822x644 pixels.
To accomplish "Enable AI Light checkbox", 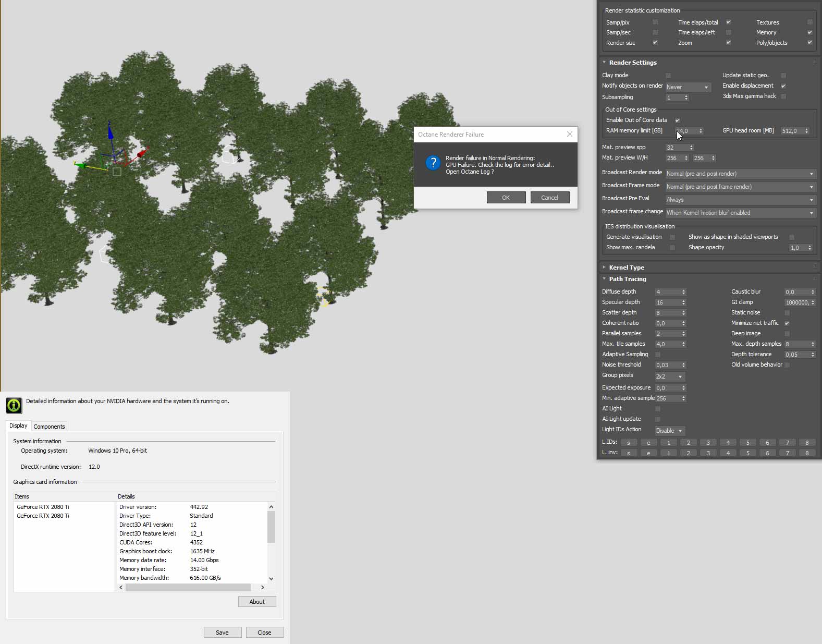I will coord(658,408).
